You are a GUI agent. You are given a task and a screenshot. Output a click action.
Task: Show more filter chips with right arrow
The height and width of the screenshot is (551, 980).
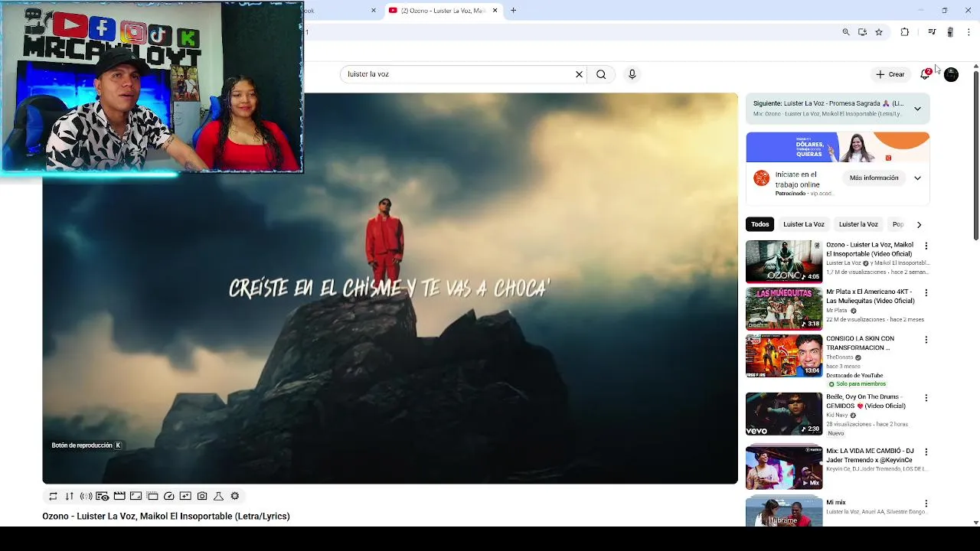[919, 225]
